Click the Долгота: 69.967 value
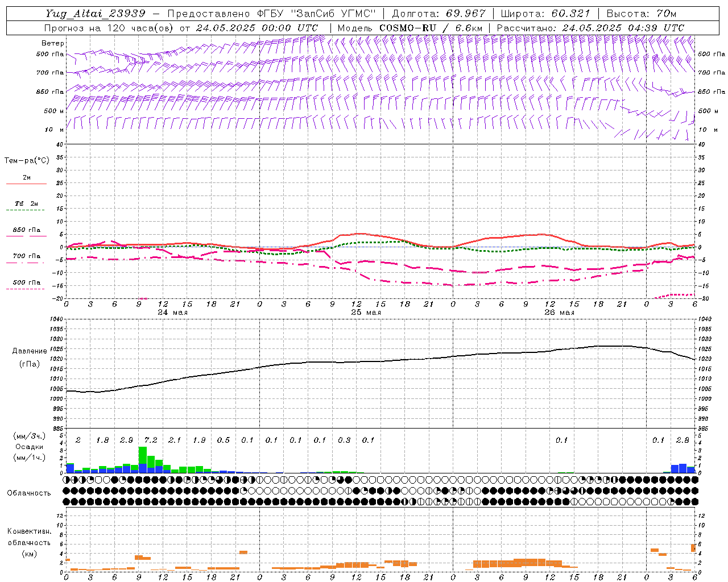Screen dimensions: 728x582 point(439,14)
